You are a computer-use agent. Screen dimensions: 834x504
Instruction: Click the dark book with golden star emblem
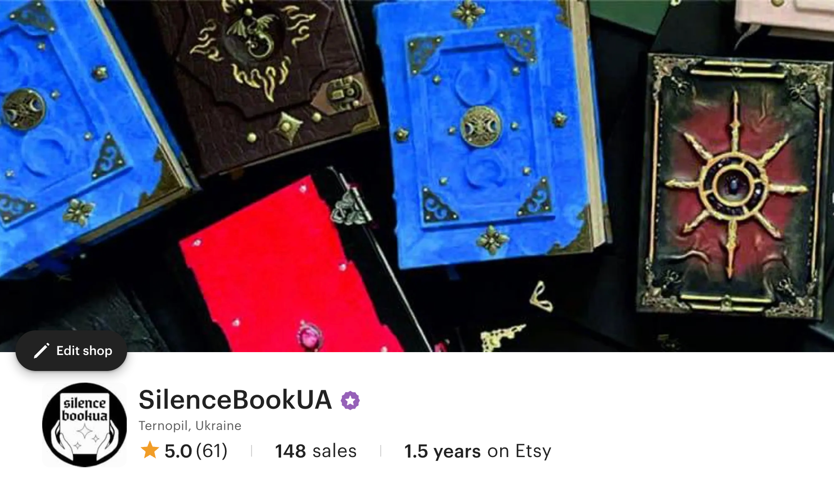tap(734, 186)
